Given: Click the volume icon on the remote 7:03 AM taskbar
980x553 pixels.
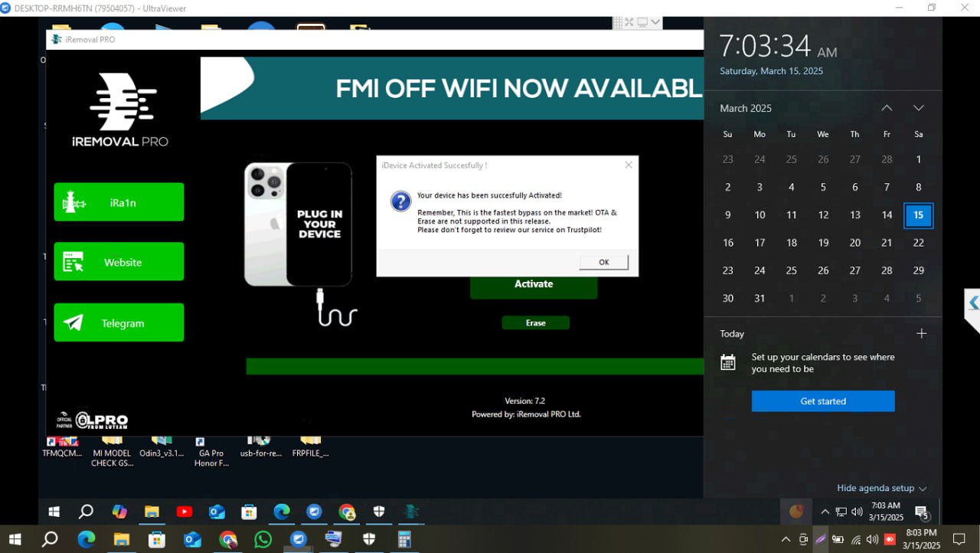Looking at the screenshot, I should point(857,512).
